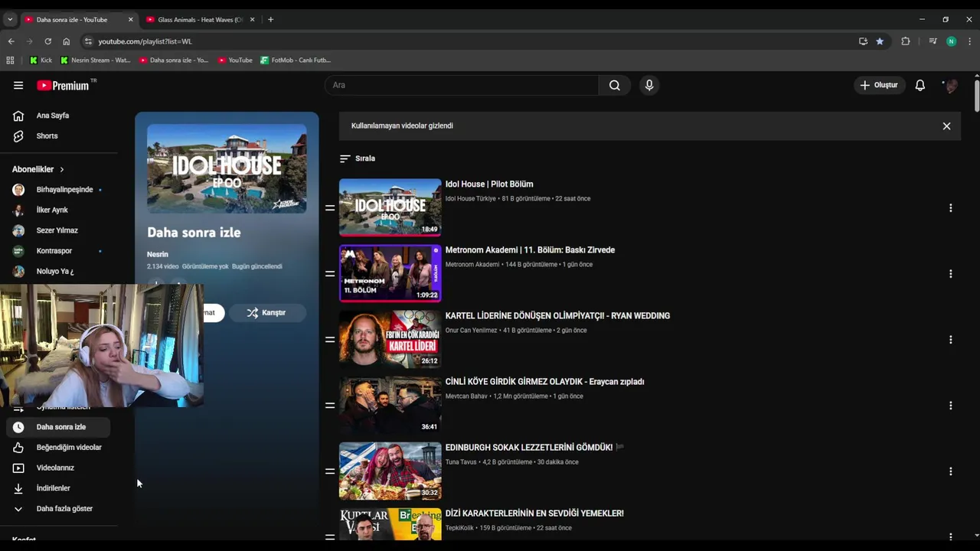The width and height of the screenshot is (980, 551).
Task: Open options for KARTEL LİDERİNE DÖNÜŞEN video
Action: click(x=950, y=339)
